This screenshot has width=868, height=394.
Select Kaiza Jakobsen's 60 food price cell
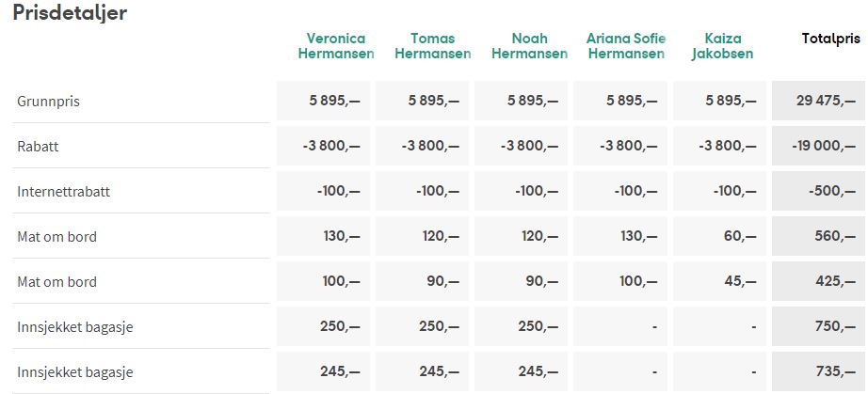[x=719, y=236]
